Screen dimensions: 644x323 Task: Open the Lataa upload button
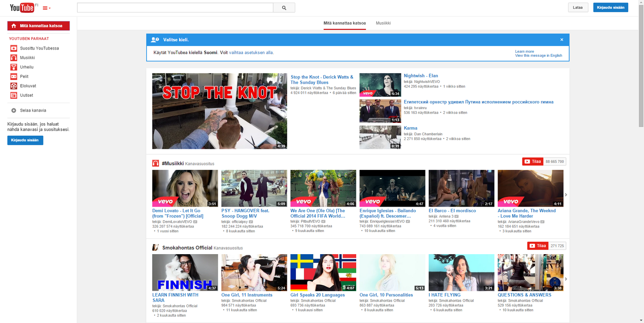tap(578, 7)
